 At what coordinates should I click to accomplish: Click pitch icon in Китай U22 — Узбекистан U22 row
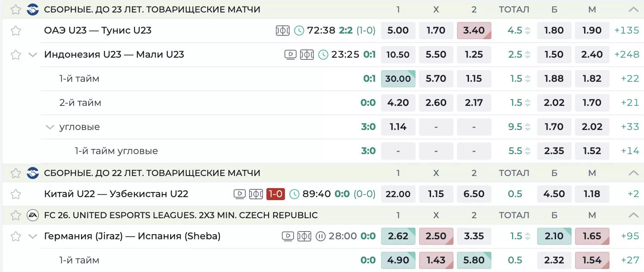[x=256, y=194]
